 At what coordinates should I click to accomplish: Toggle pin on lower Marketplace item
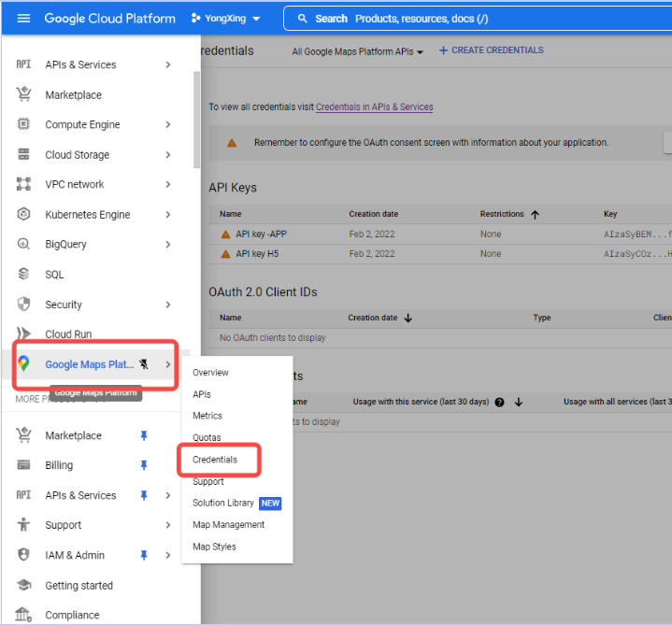tap(144, 435)
